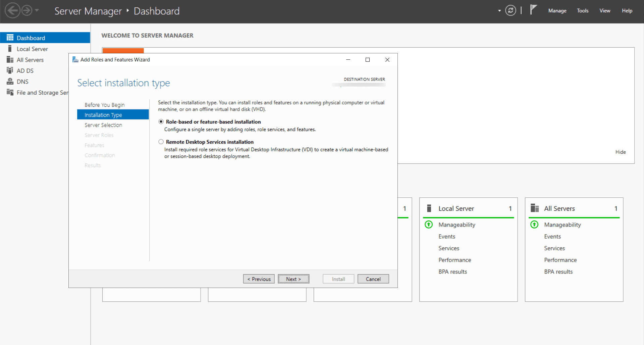Click the Next button in wizard
This screenshot has width=644, height=345.
click(x=293, y=279)
